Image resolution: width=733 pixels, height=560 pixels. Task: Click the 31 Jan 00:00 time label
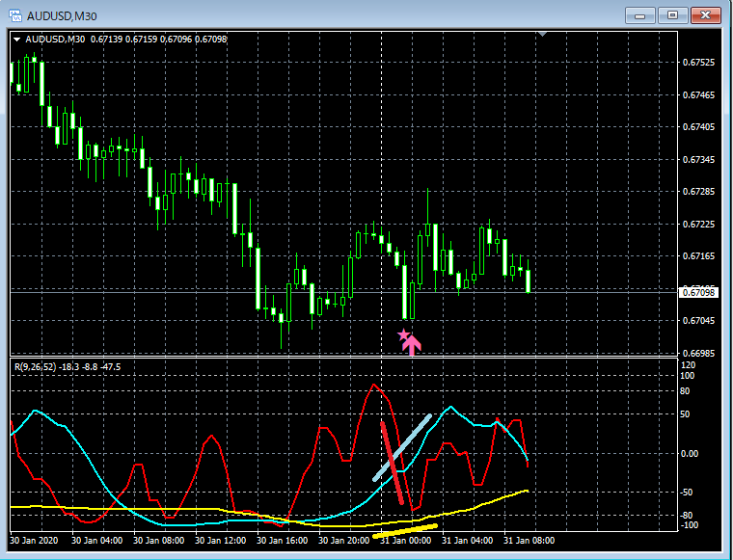[x=405, y=541]
